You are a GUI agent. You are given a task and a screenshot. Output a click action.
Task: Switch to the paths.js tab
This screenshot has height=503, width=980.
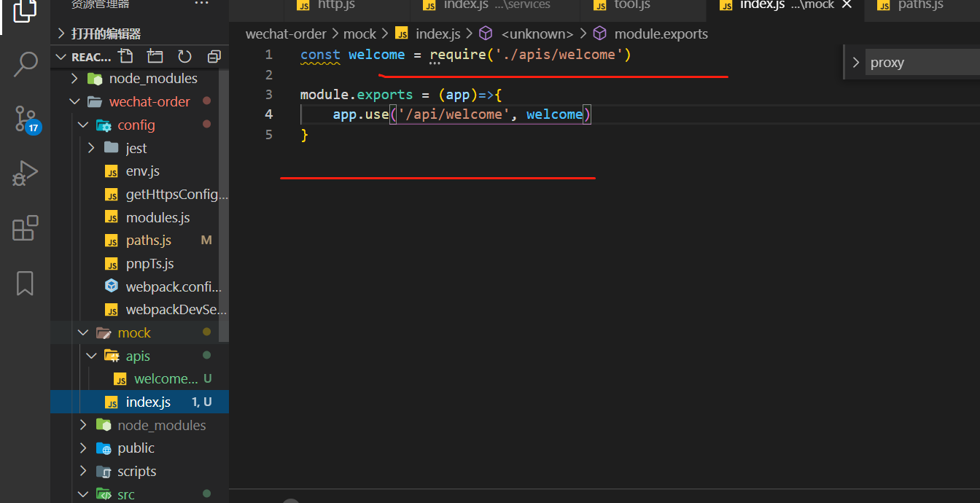[x=921, y=4]
